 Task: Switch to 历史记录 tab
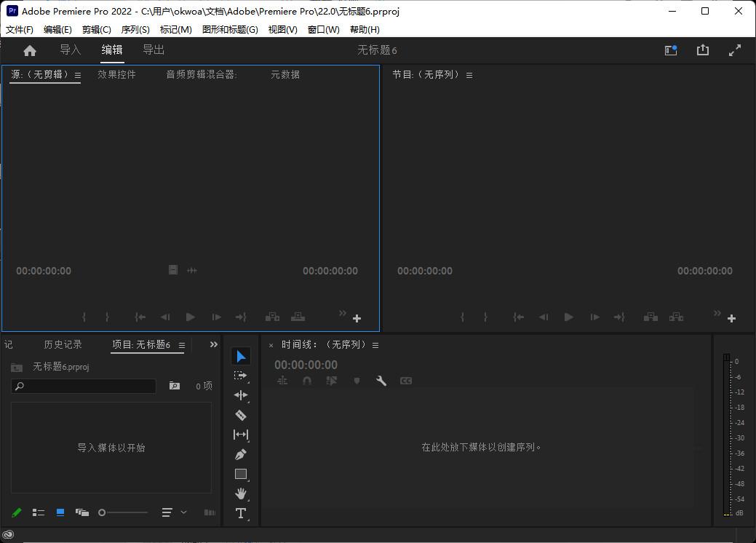63,344
